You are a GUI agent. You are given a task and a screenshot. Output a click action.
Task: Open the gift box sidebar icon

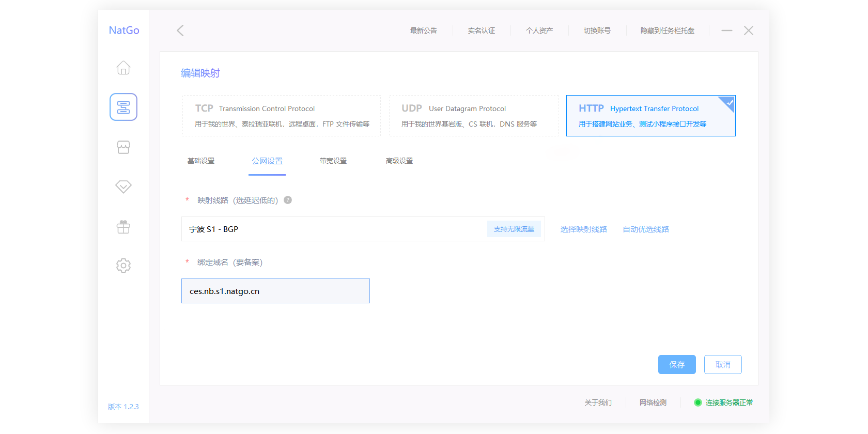(123, 227)
